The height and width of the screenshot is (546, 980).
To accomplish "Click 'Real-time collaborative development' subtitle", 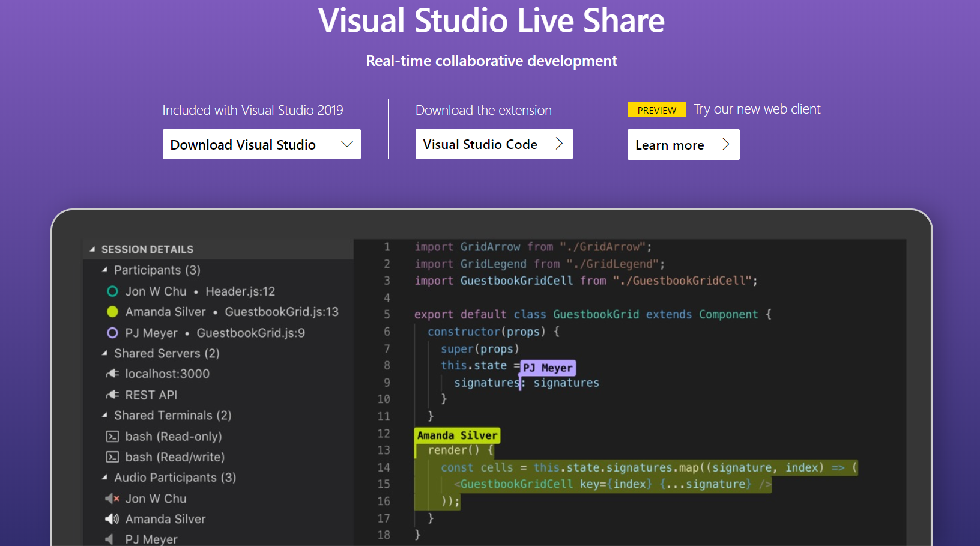I will click(491, 61).
